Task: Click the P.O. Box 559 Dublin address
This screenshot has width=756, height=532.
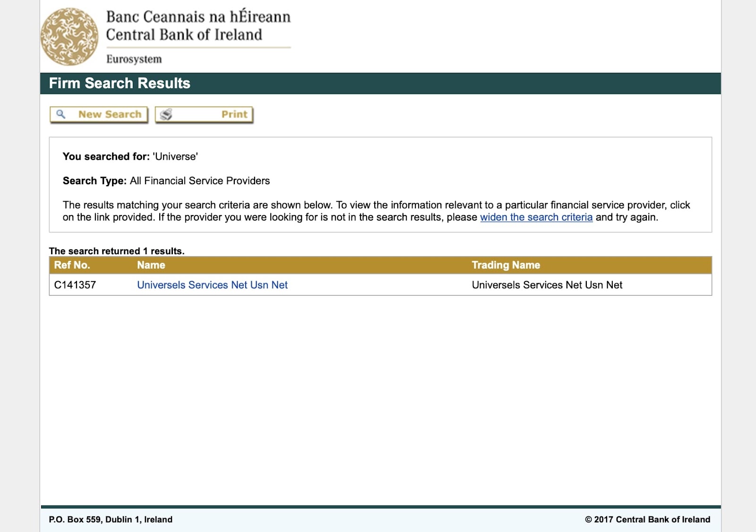Action: point(111,519)
